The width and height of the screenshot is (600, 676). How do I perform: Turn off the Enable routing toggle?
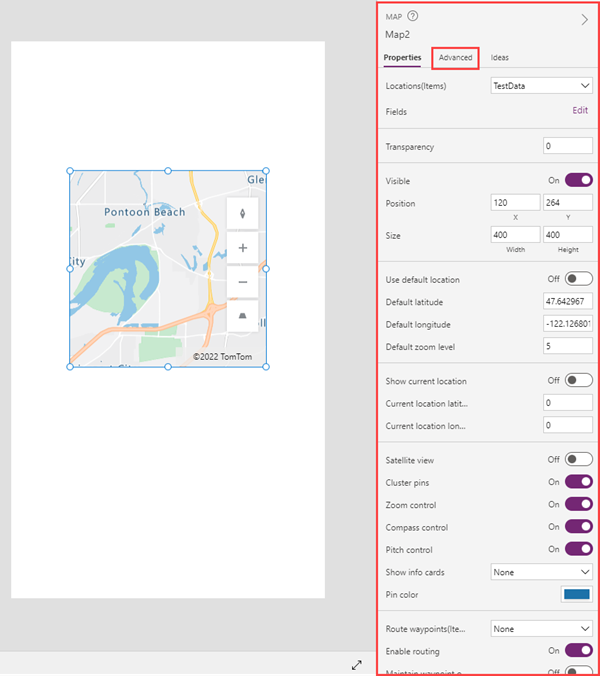[579, 651]
